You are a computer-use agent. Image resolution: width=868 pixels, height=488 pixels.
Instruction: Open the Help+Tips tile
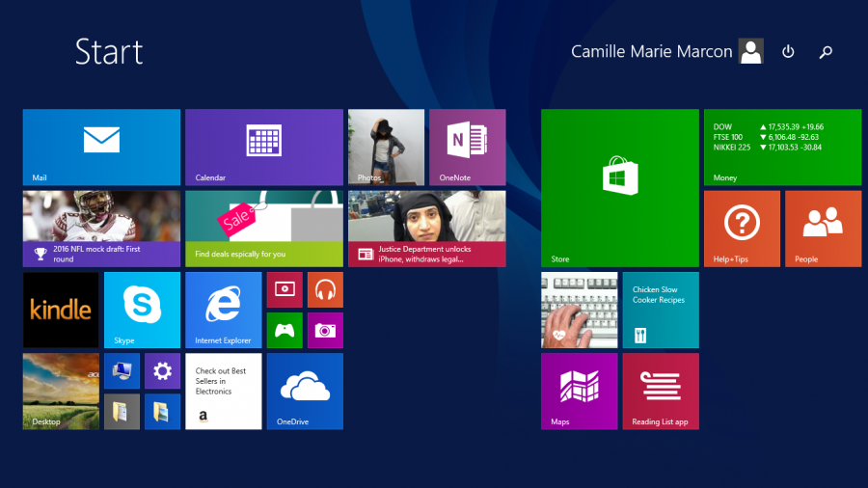742,228
